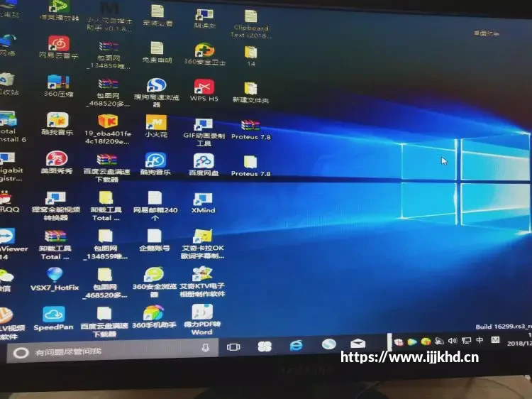Screen dimensions: 532x399
Task: Select the GIF动画录制工具 shortcut
Action: pos(204,133)
